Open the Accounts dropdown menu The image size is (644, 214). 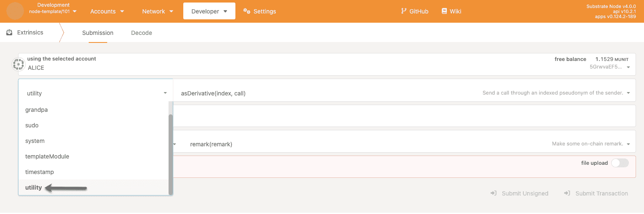tap(107, 11)
